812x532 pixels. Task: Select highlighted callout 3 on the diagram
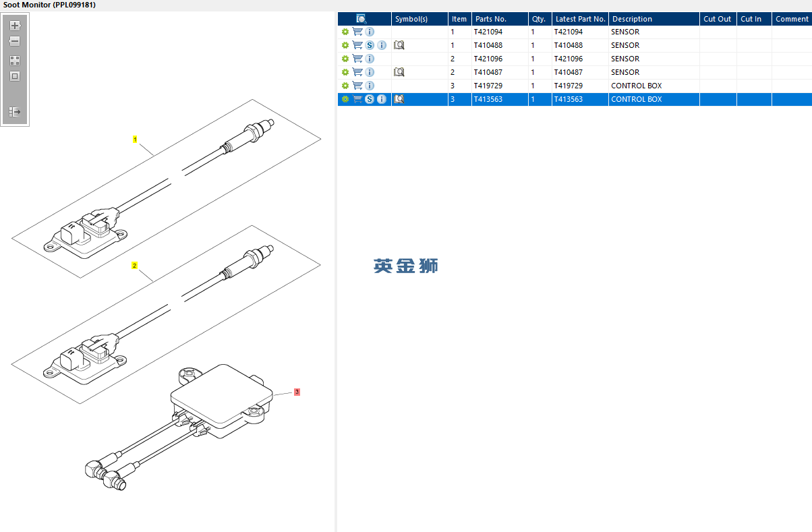click(x=296, y=392)
